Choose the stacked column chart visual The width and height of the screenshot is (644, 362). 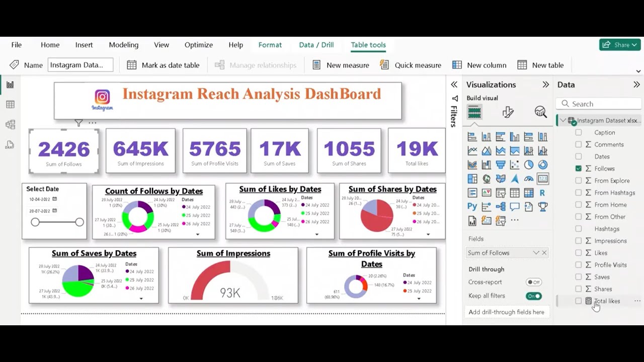tap(486, 137)
